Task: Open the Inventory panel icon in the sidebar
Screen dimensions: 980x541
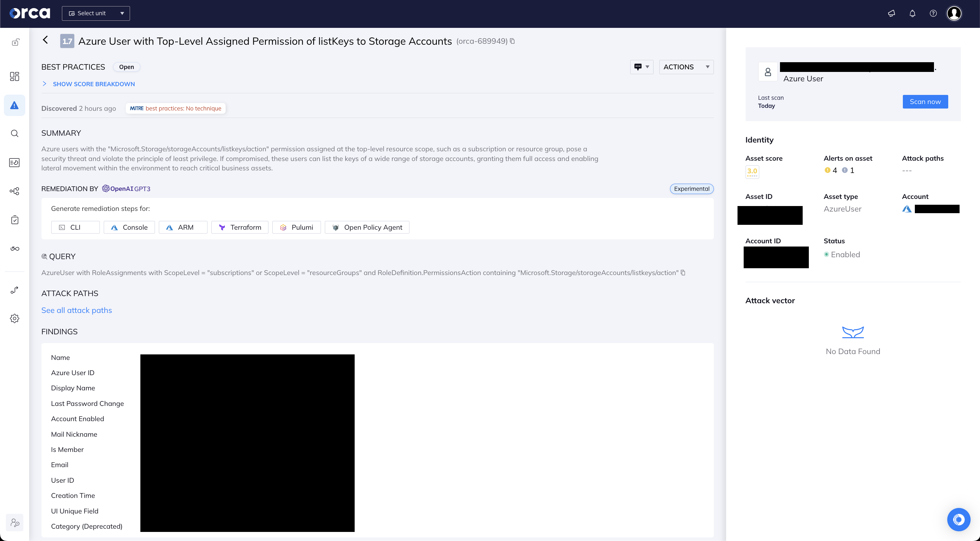Action: pyautogui.click(x=15, y=162)
